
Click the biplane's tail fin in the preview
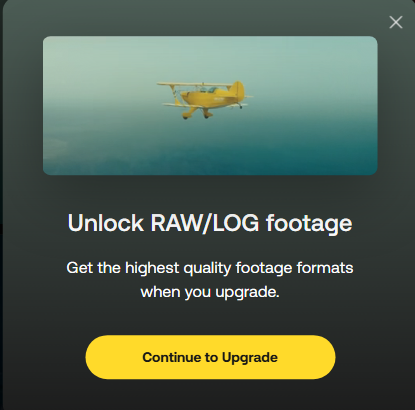click(238, 90)
